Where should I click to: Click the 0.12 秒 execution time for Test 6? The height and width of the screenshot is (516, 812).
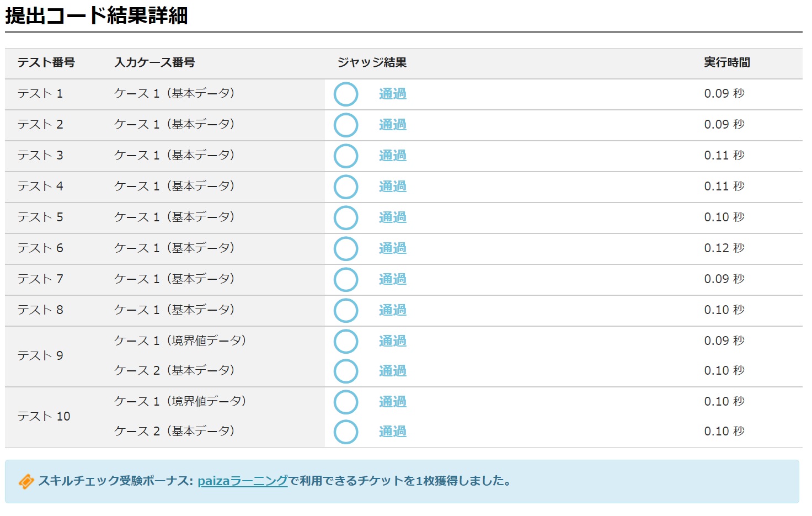point(724,248)
